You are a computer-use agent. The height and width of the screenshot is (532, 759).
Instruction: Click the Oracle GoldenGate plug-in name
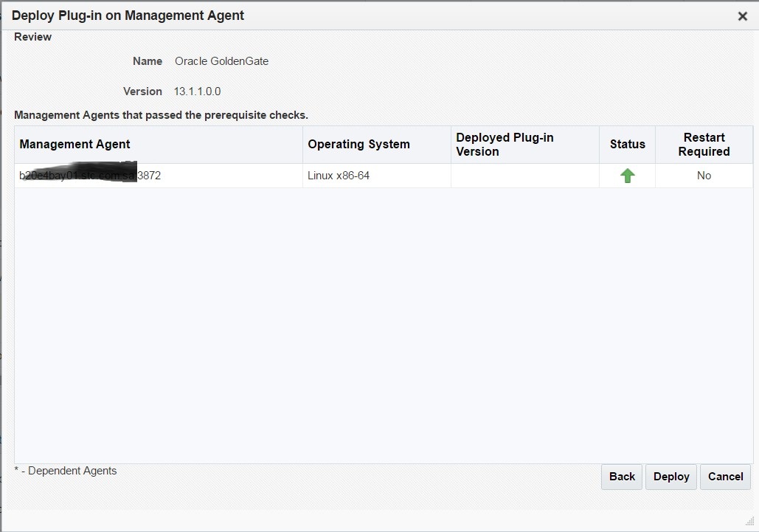tap(221, 61)
